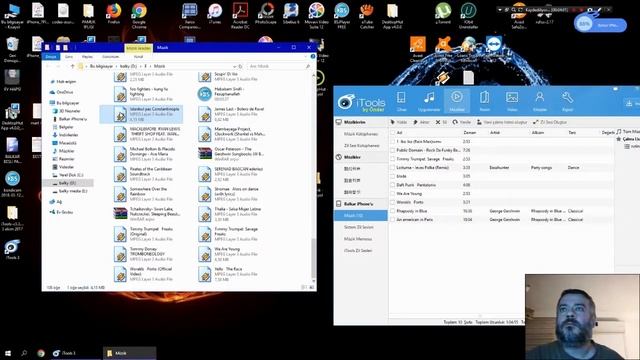Image resolution: width=640 pixels, height=360 pixels.
Task: Sort songs by the duration column header
Action: [x=469, y=133]
